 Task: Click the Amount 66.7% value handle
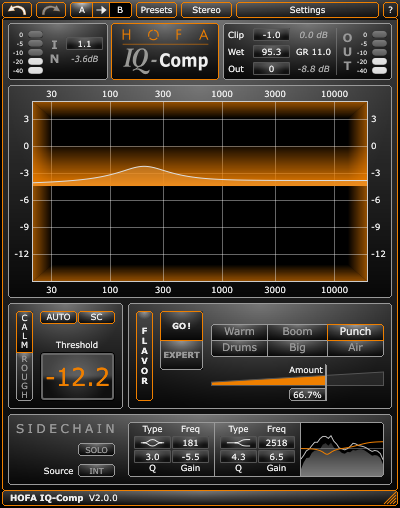point(307,395)
